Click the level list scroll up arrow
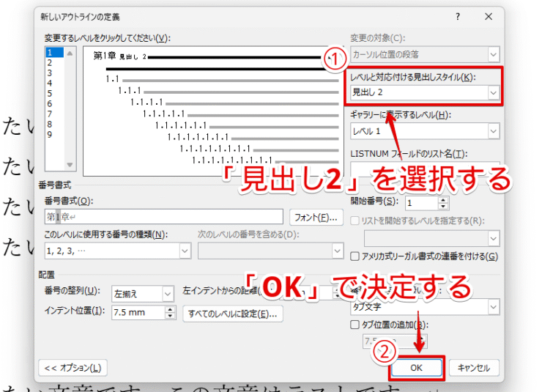Image resolution: width=542 pixels, height=392 pixels. tap(70, 53)
